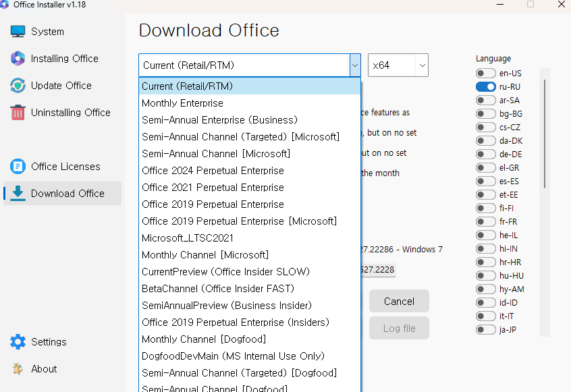
Task: Click the Log file button
Action: pyautogui.click(x=399, y=328)
